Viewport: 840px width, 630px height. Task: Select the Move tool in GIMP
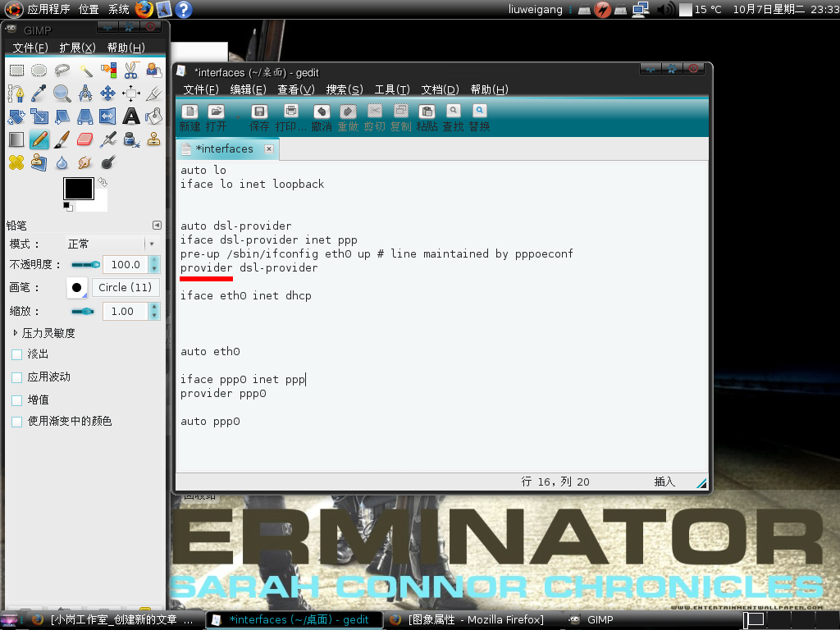point(108,94)
